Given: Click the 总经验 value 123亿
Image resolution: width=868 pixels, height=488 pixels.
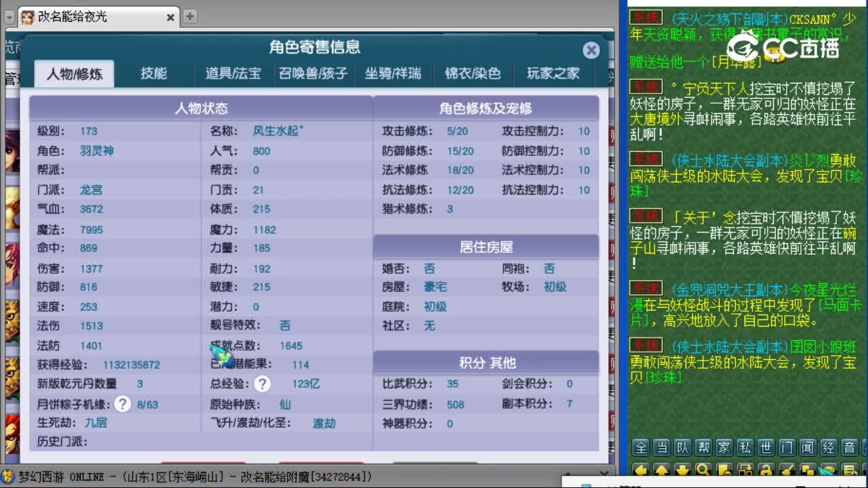Looking at the screenshot, I should [x=306, y=384].
